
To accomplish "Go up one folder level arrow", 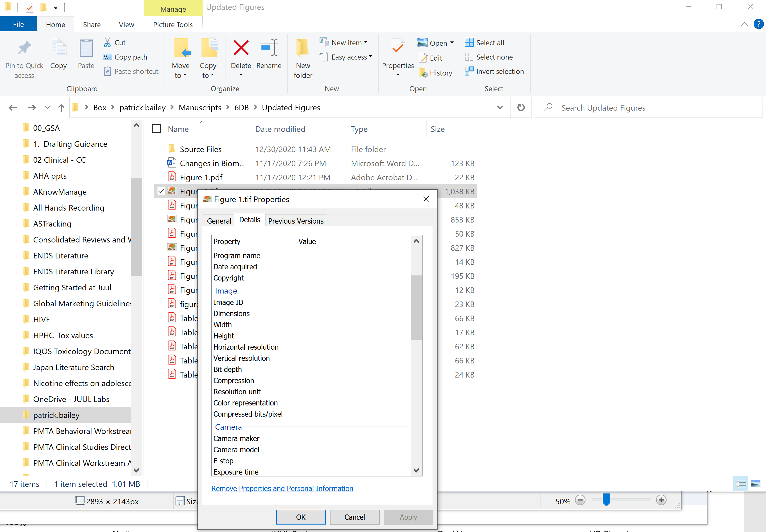I will click(x=61, y=108).
